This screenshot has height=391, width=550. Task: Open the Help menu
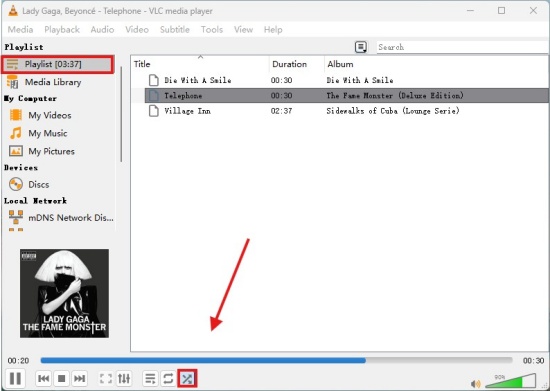pyautogui.click(x=273, y=29)
